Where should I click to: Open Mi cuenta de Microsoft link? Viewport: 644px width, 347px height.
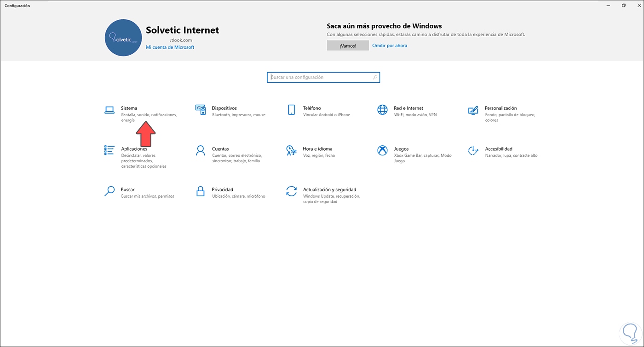170,47
